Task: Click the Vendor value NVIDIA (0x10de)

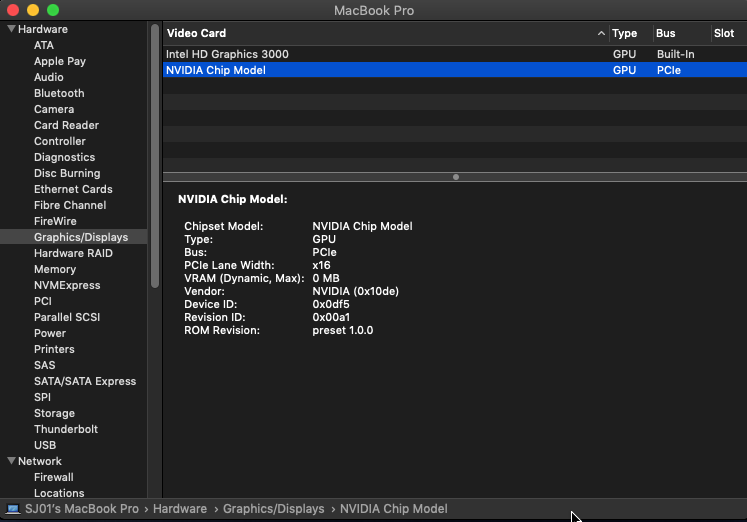Action: (355, 291)
